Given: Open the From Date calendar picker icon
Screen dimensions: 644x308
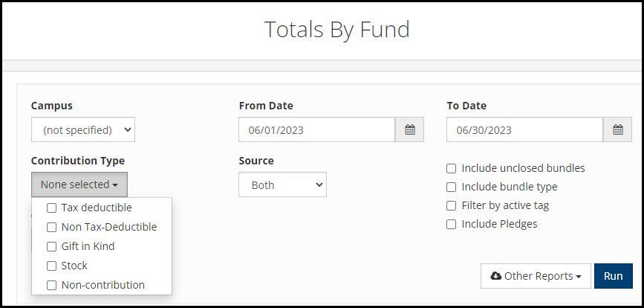Looking at the screenshot, I should click(409, 130).
